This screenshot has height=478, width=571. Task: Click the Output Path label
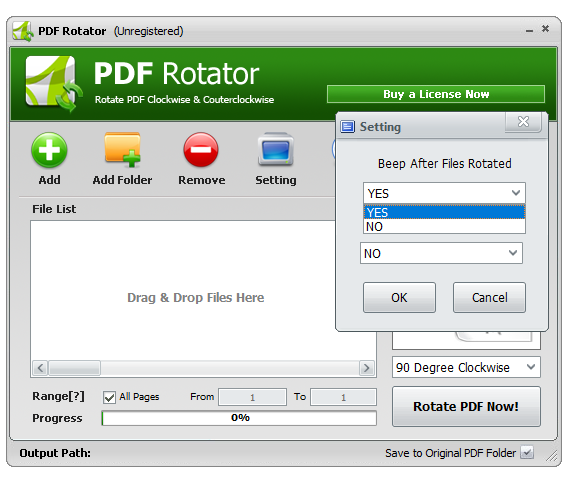click(55, 453)
